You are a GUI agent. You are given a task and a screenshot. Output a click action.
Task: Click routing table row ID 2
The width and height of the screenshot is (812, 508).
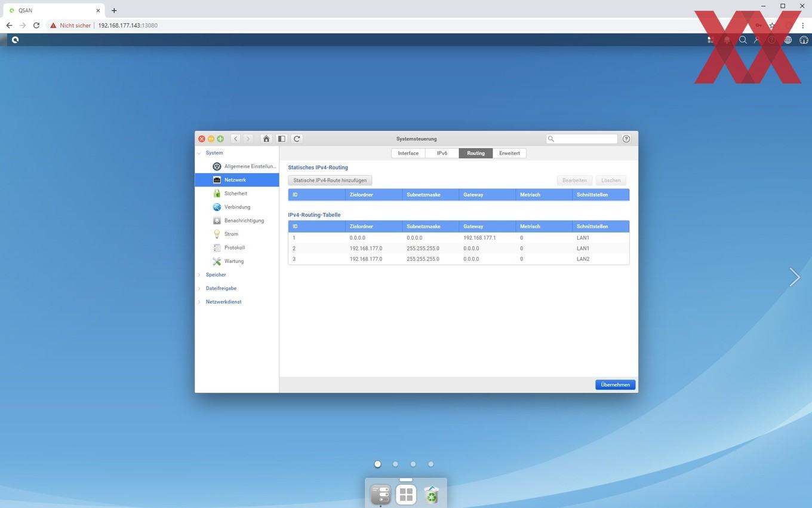tap(459, 249)
